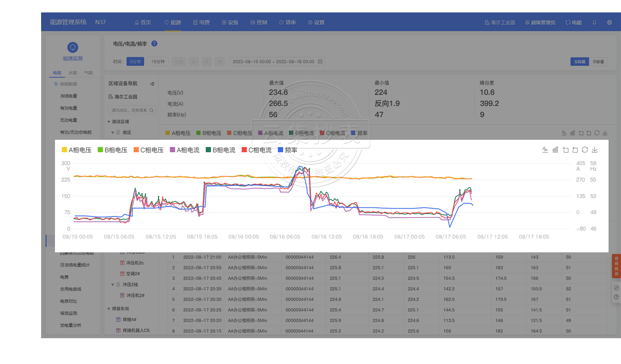Image resolution: width=621 pixels, height=364 pixels.
Task: Collapse the 焊装车间 tree node
Action: pos(109,309)
